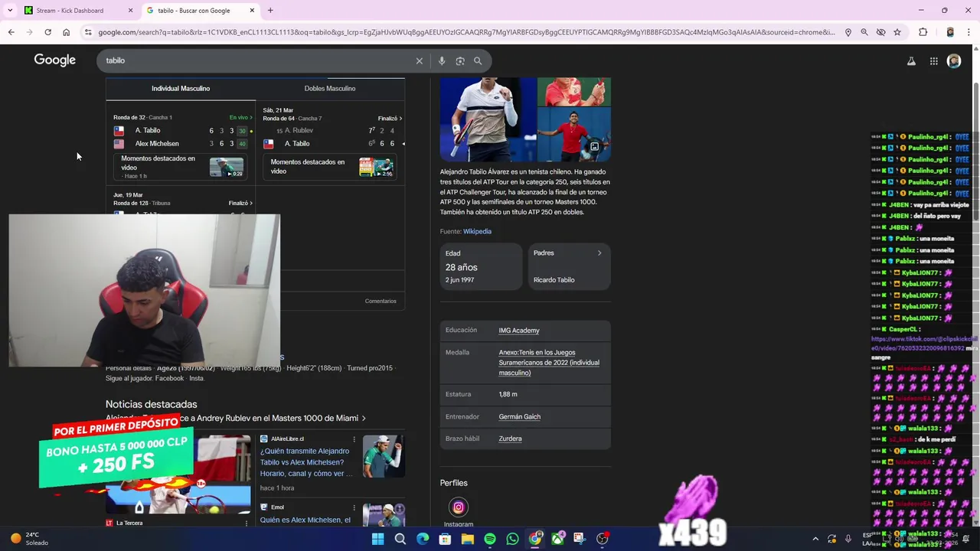Open the Windows Start menu
Screen dimensions: 980x551
coord(377,539)
